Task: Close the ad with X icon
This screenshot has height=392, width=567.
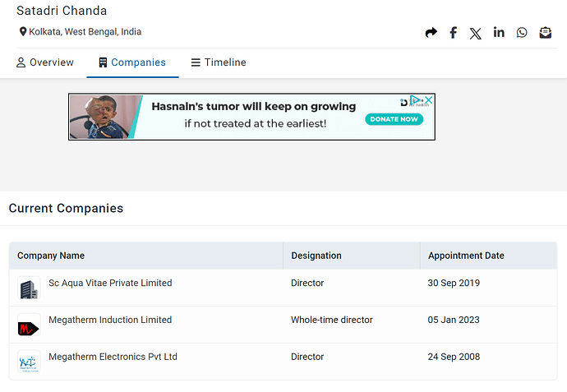Action: 428,100
